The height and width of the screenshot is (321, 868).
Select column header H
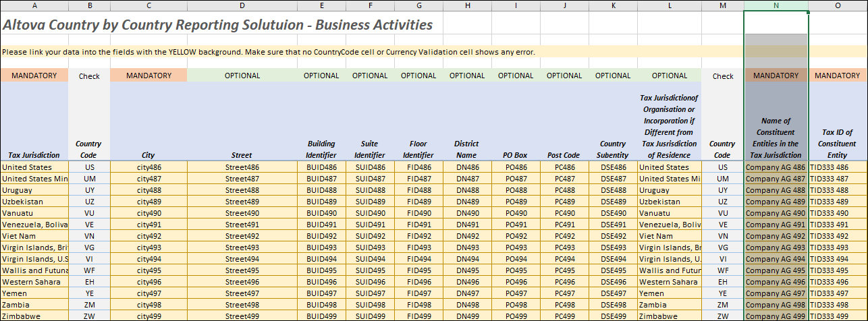tap(467, 5)
